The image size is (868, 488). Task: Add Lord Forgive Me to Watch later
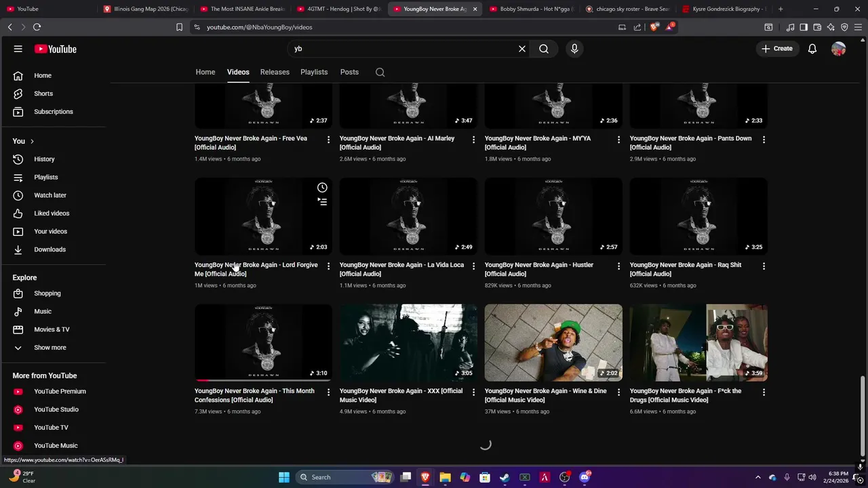[x=322, y=188]
